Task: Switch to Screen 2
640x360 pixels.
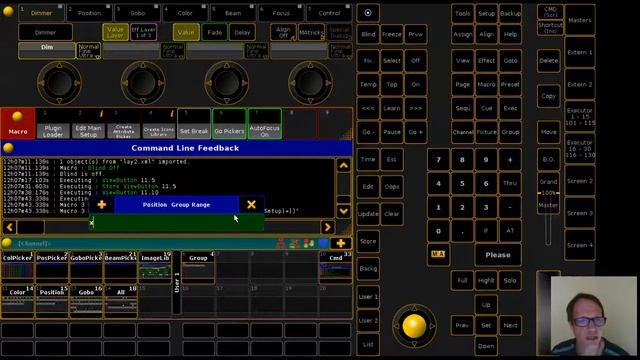Action: click(x=580, y=181)
